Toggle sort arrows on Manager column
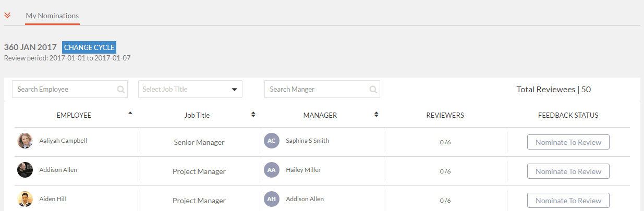Viewport: 644px width, 211px height. tap(376, 115)
